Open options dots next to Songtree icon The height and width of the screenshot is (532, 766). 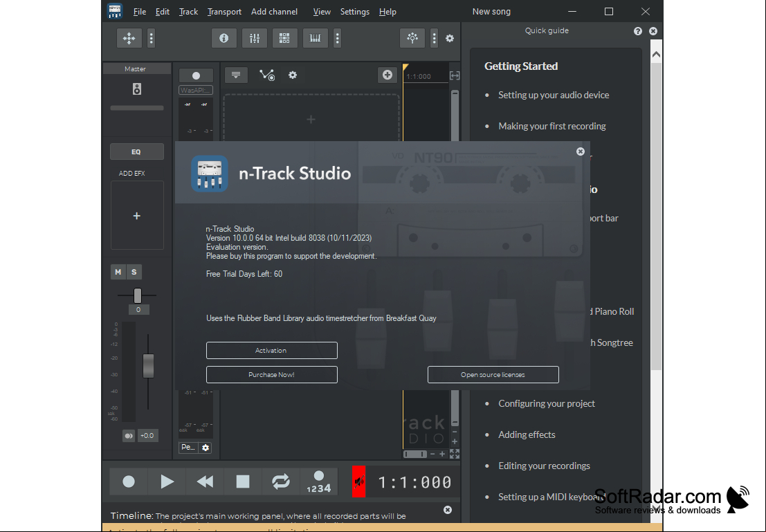434,38
